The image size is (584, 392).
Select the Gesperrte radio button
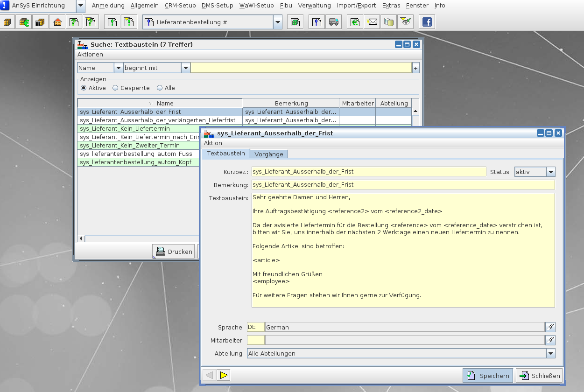(115, 88)
